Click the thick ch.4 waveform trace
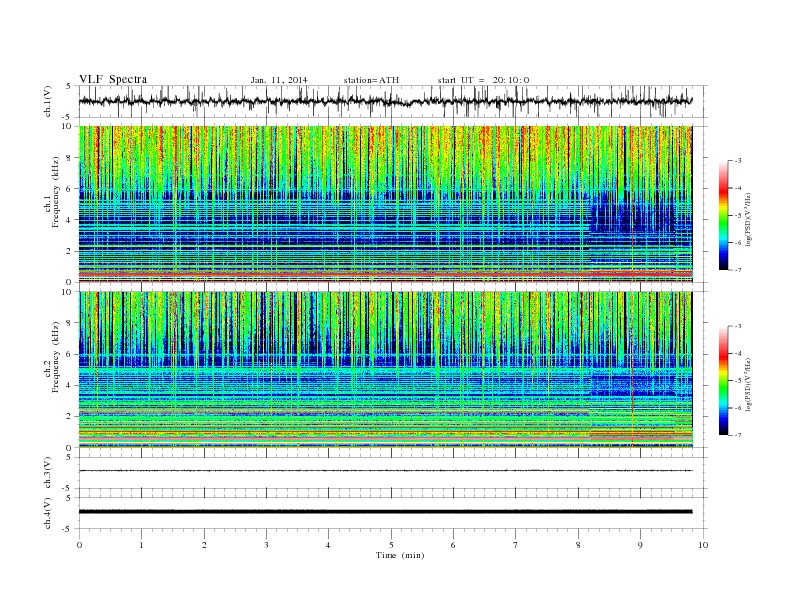 tap(385, 512)
